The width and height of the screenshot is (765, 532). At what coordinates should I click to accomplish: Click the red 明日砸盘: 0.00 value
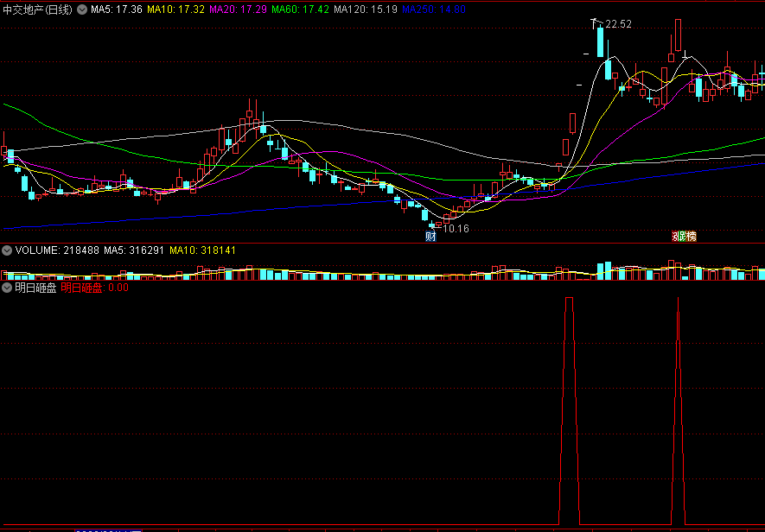click(94, 288)
